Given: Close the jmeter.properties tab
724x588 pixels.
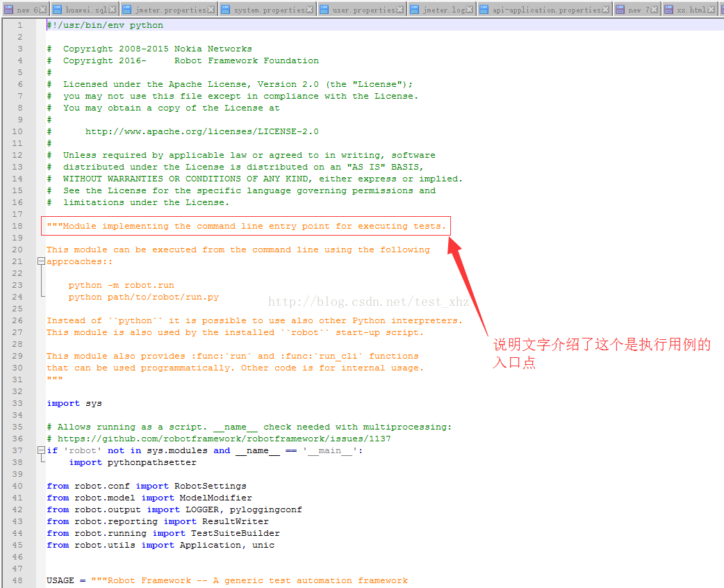Looking at the screenshot, I should point(211,9).
